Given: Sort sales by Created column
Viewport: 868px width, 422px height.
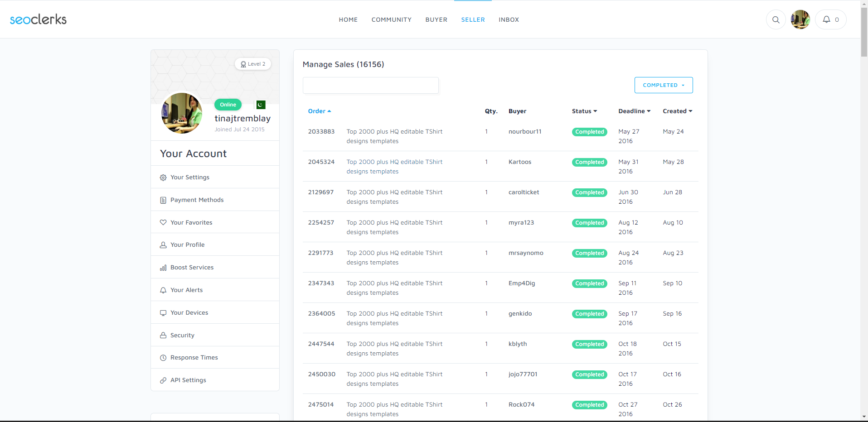Looking at the screenshot, I should 677,111.
